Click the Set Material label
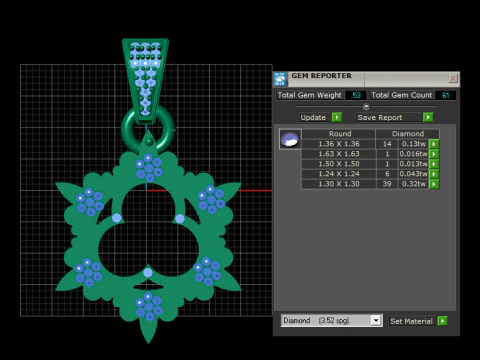480x360 pixels. point(412,321)
